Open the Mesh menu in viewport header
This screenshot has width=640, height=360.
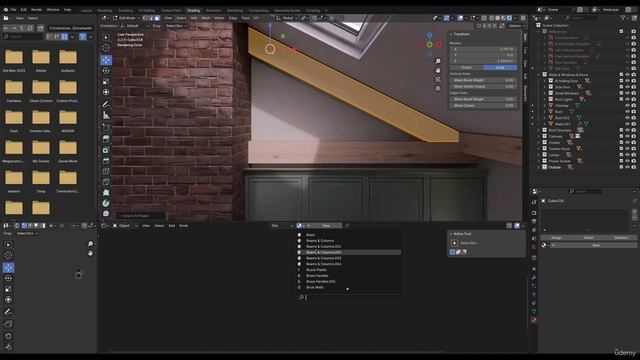pyautogui.click(x=206, y=18)
